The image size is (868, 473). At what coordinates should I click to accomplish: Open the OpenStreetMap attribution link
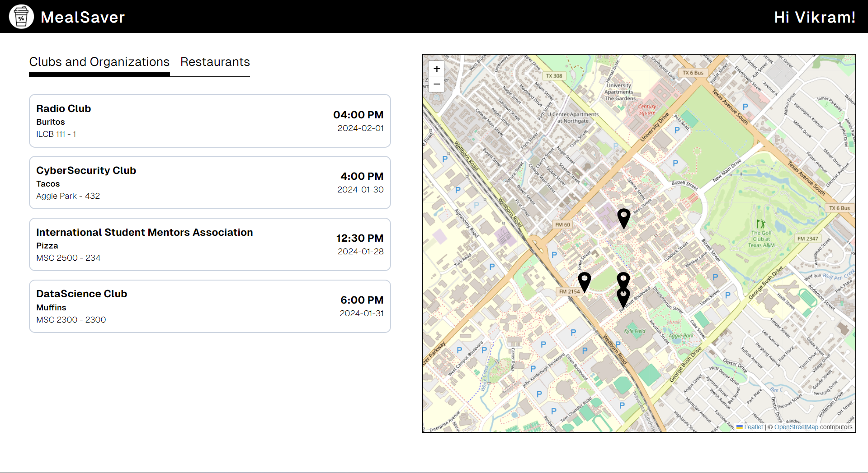(x=796, y=427)
